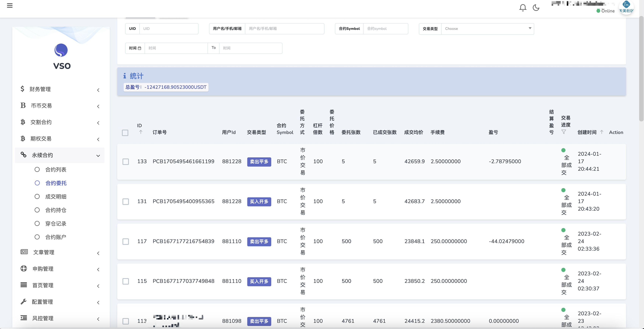
Task: Click the hamburger menu icon
Action: click(10, 5)
